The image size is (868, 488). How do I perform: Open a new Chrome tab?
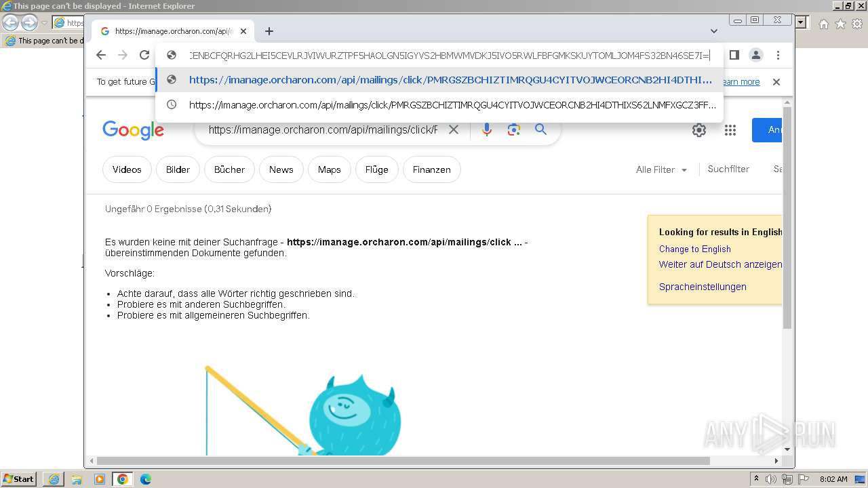coord(269,31)
